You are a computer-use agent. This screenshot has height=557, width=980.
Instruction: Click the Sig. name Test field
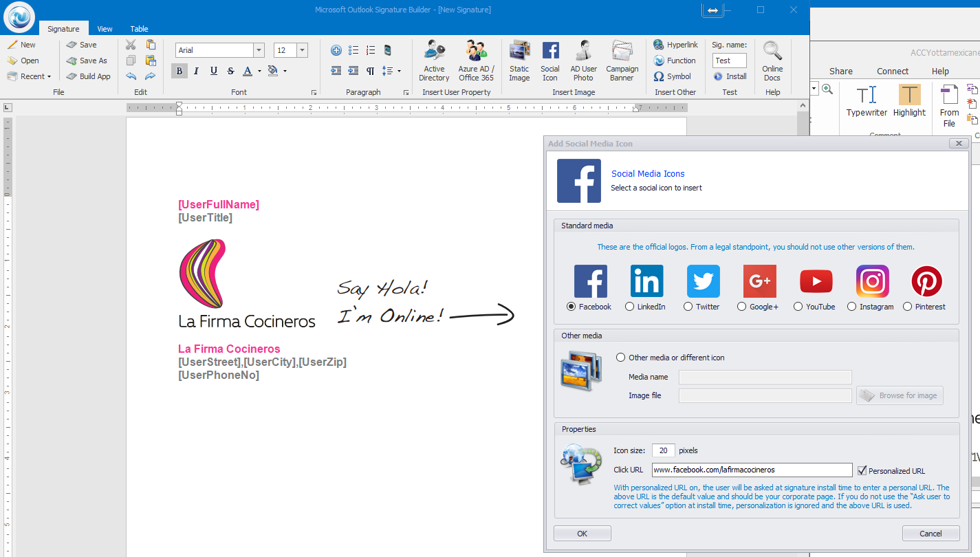point(729,61)
